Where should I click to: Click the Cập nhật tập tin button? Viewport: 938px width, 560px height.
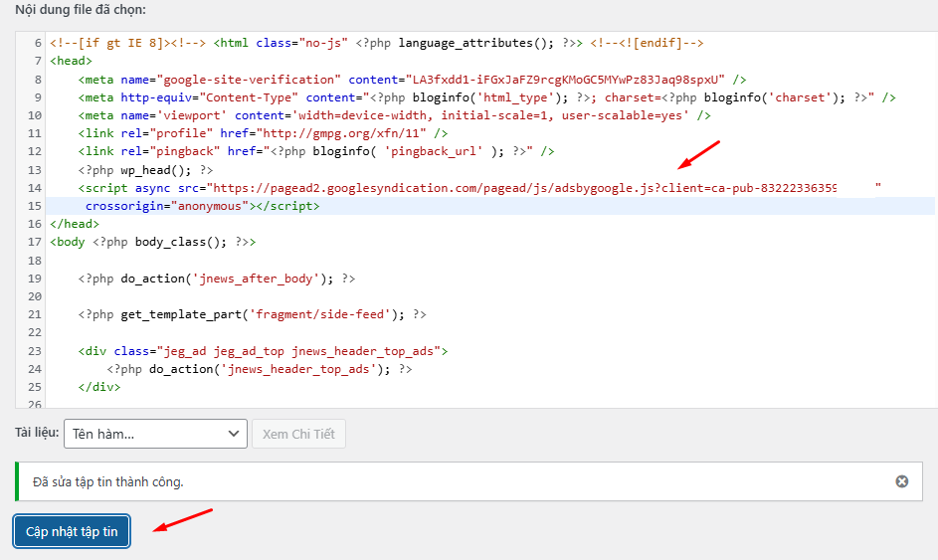pos(72,531)
